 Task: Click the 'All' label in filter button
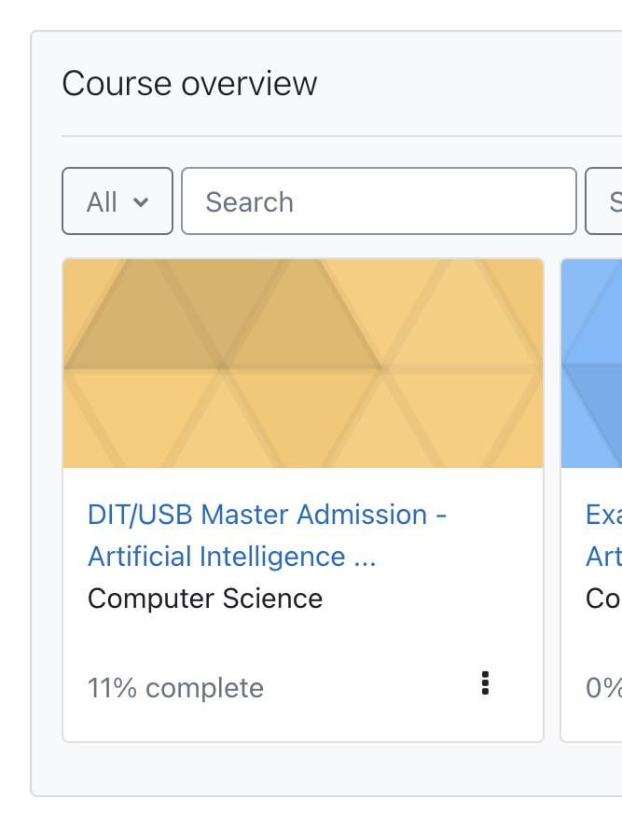click(x=102, y=202)
